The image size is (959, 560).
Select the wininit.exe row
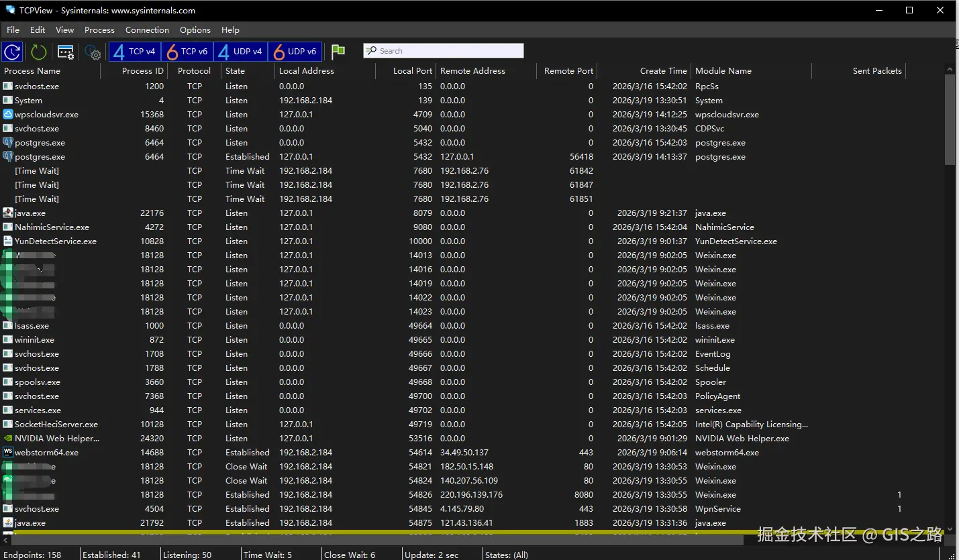[x=472, y=340]
